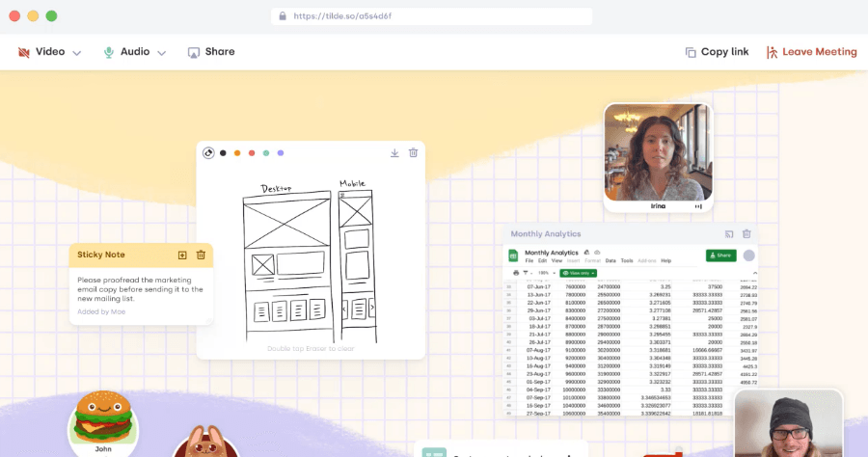Click the '07-Jun-17' cell
The image size is (868, 457).
tap(538, 287)
